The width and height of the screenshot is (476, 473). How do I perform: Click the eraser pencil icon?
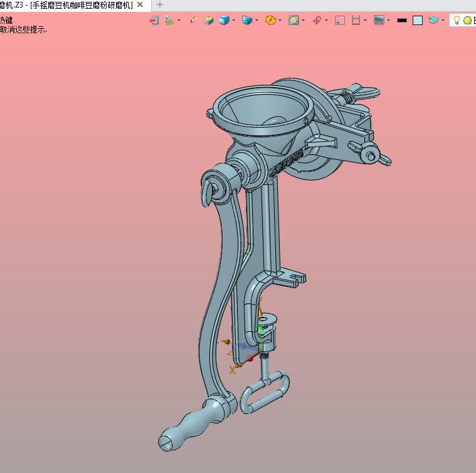(193, 20)
